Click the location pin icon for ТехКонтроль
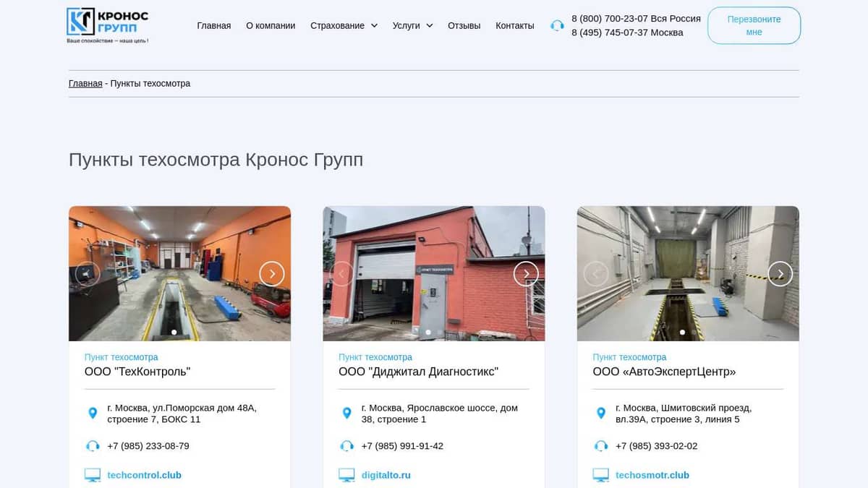This screenshot has height=488, width=868. tap(92, 413)
